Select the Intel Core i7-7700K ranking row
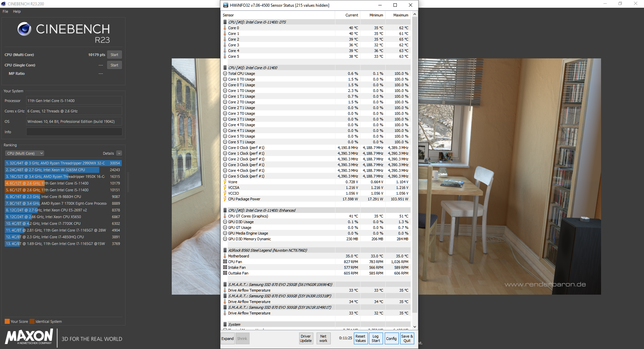Image resolution: width=644 pixels, height=349 pixels. (63, 223)
